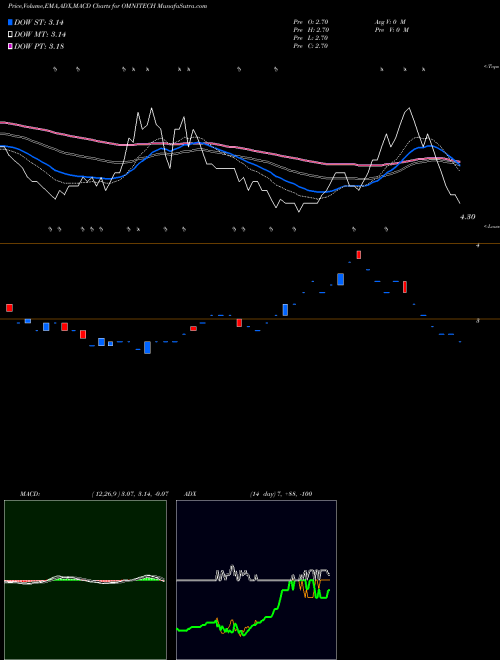Click the MACD (12,26,9) values label
The width and height of the screenshot is (500, 660).
[x=130, y=494]
